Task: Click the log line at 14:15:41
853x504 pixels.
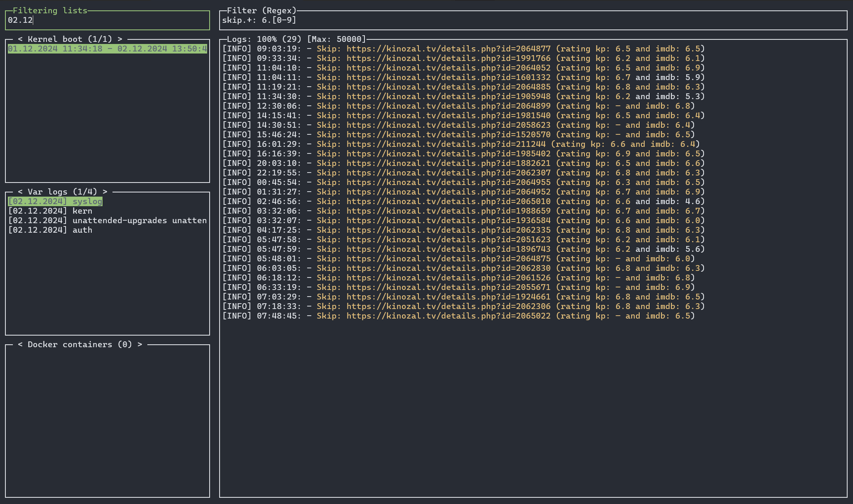Action: [464, 116]
